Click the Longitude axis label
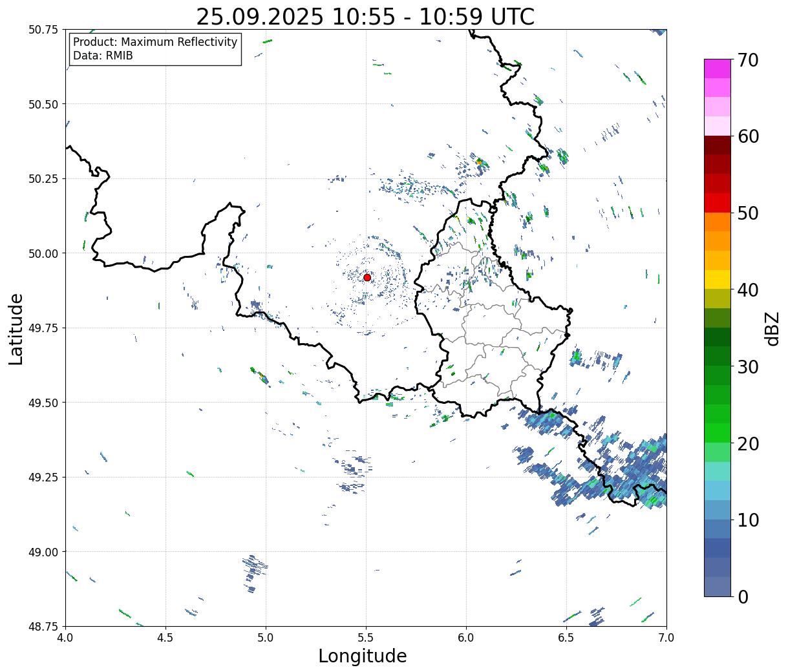The width and height of the screenshot is (788, 672). 363,656
